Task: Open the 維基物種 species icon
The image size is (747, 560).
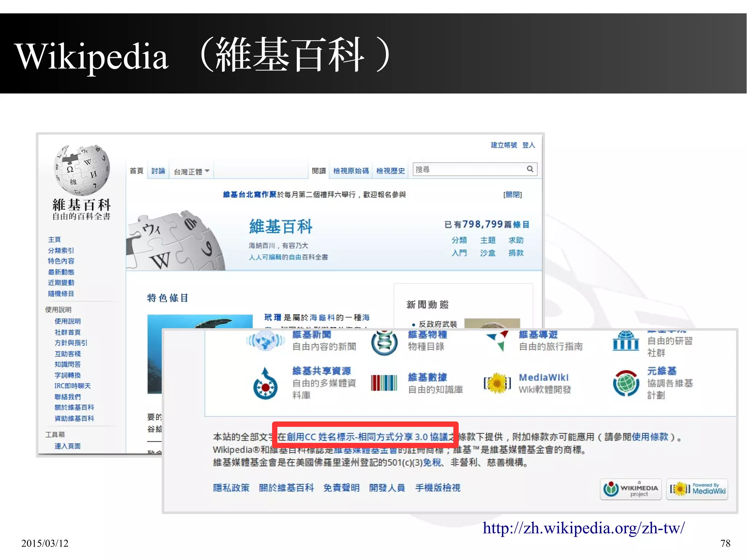Action: point(384,343)
